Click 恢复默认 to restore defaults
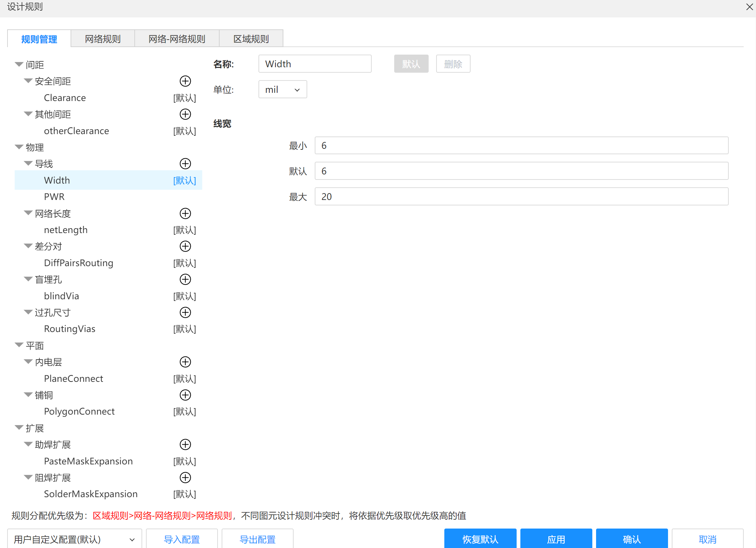Image resolution: width=756 pixels, height=548 pixels. pos(480,539)
